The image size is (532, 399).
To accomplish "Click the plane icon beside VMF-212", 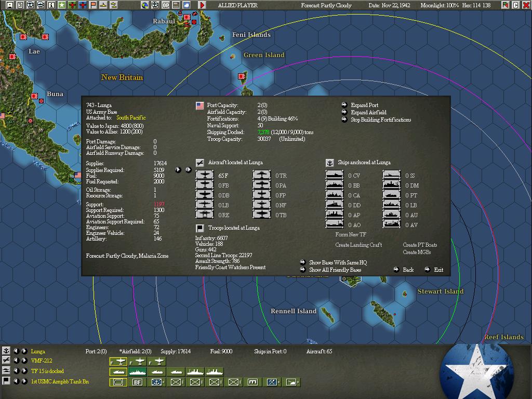I will 6,361.
